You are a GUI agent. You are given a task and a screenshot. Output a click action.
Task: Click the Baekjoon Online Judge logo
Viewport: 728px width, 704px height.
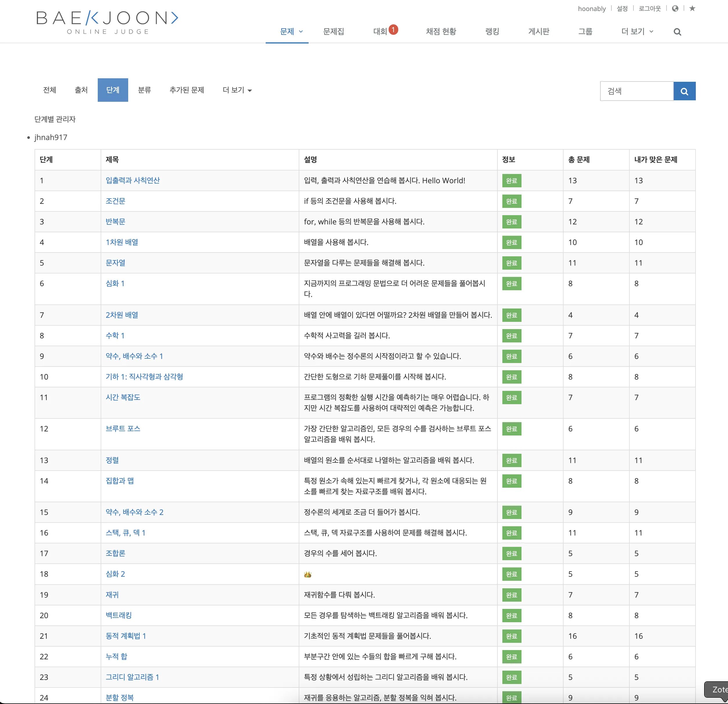tap(107, 22)
